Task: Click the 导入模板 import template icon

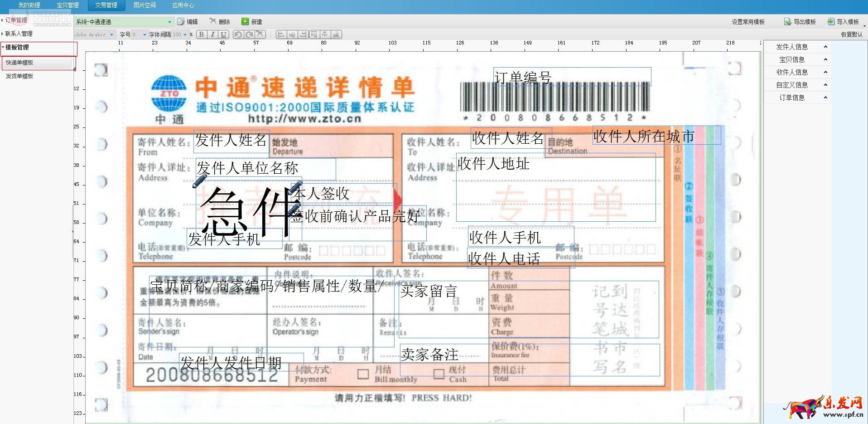Action: tap(845, 21)
